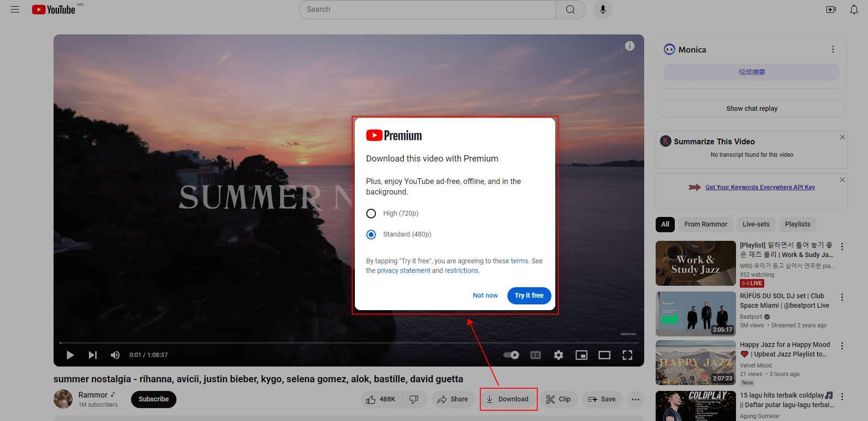Select the Live-sets filter chip

click(756, 225)
